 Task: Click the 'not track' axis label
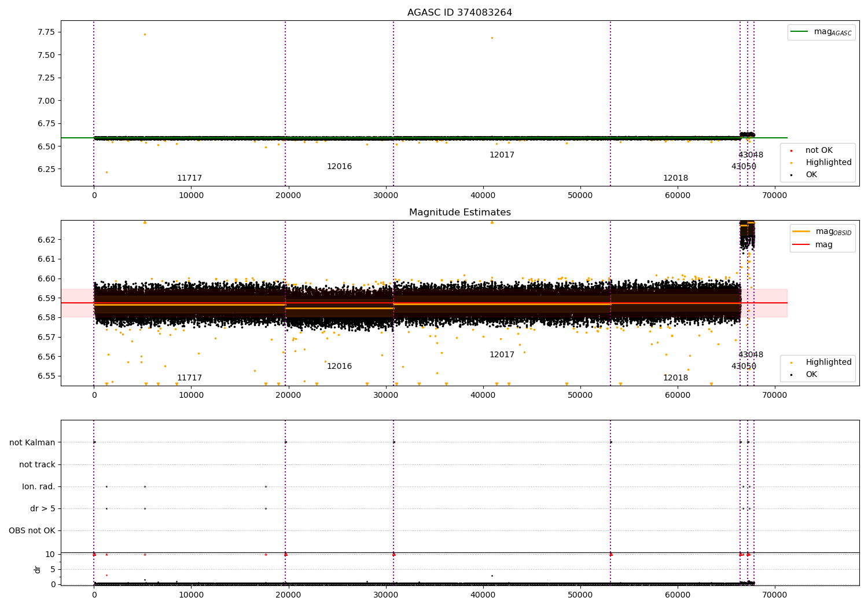pyautogui.click(x=37, y=464)
